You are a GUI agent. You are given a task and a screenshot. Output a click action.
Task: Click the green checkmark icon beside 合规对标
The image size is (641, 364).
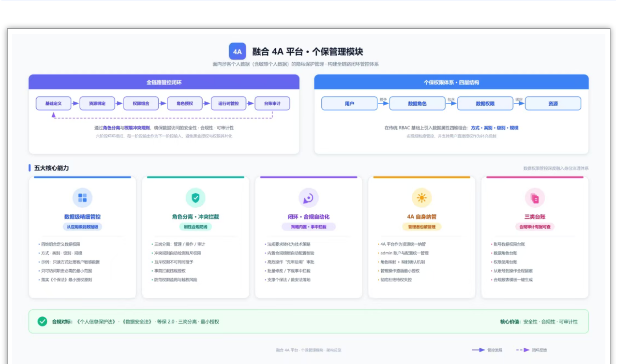point(42,322)
